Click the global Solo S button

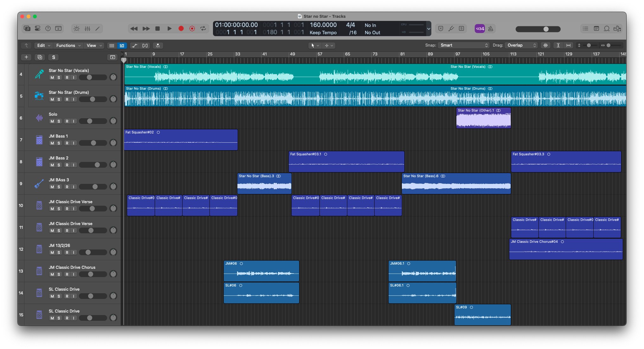(x=54, y=57)
